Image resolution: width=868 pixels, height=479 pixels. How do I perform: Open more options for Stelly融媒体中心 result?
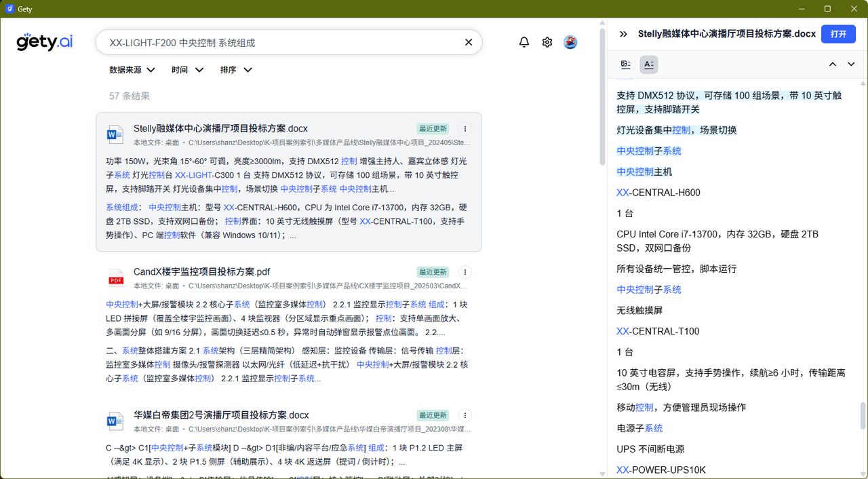point(465,129)
